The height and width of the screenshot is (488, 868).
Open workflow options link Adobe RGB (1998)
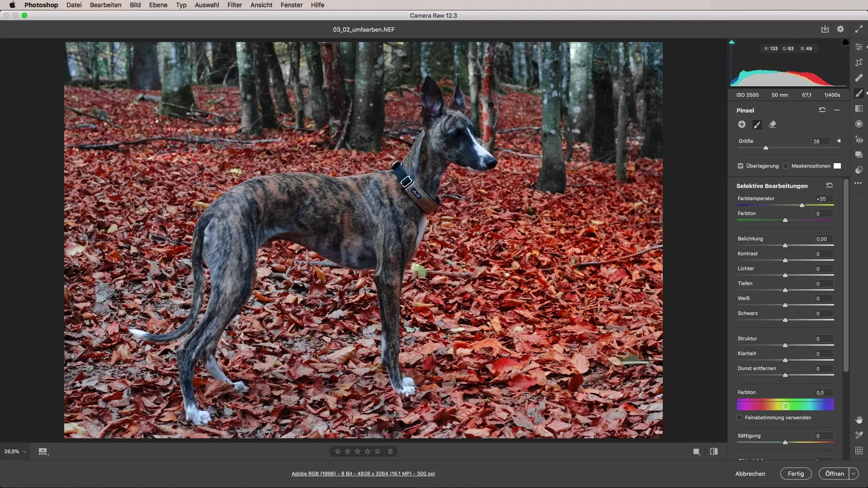tap(363, 474)
